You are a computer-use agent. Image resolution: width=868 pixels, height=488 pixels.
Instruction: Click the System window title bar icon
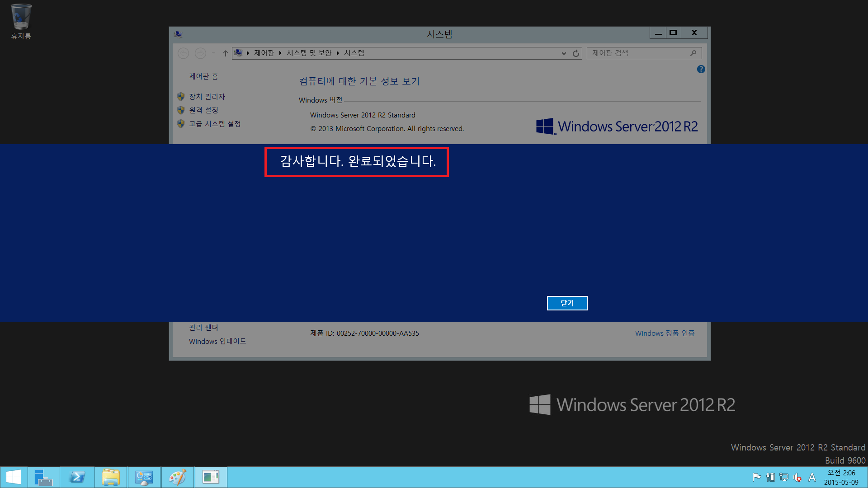[x=178, y=34]
